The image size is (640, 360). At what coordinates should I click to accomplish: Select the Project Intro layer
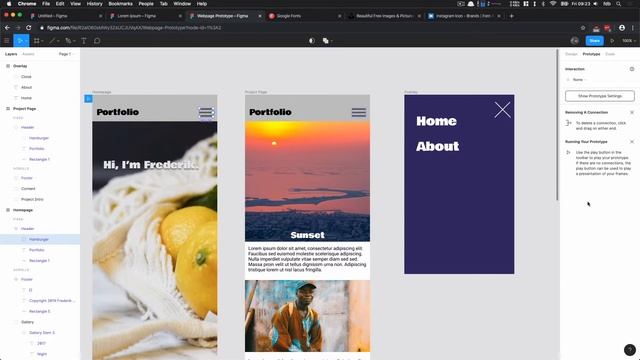click(32, 199)
